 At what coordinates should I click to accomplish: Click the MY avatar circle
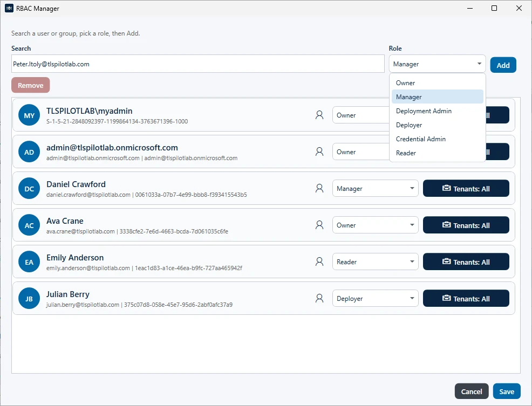29,115
